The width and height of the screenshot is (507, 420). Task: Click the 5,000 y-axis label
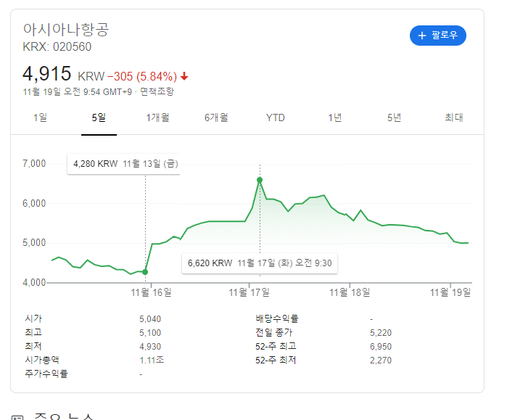tap(34, 243)
